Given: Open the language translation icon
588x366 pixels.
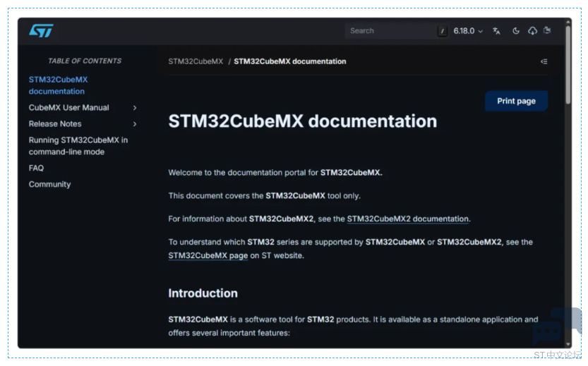Looking at the screenshot, I should [x=496, y=31].
